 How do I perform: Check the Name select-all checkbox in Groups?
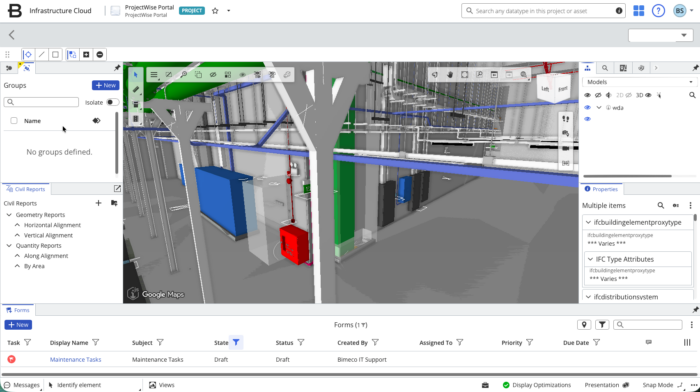(14, 121)
